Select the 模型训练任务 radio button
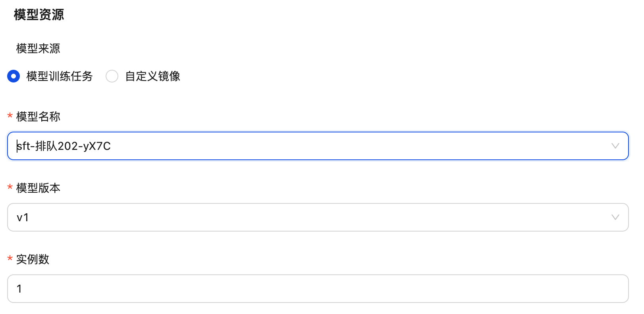Image resolution: width=644 pixels, height=314 pixels. [x=13, y=76]
